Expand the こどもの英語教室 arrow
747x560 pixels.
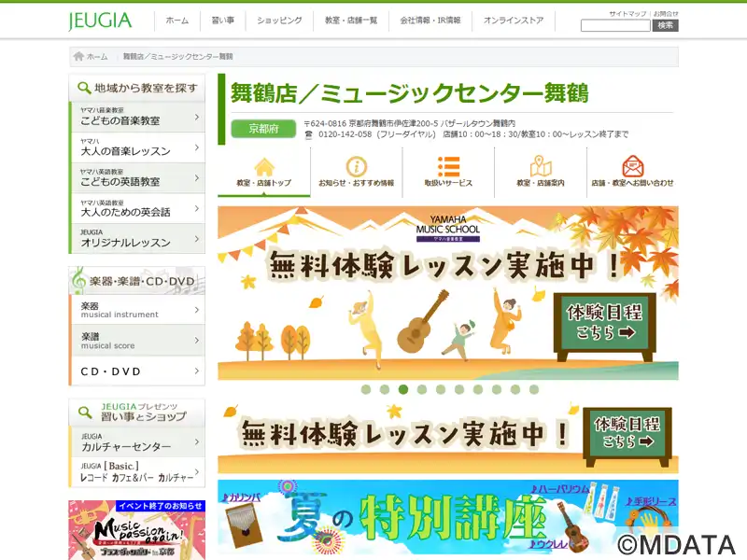(197, 178)
